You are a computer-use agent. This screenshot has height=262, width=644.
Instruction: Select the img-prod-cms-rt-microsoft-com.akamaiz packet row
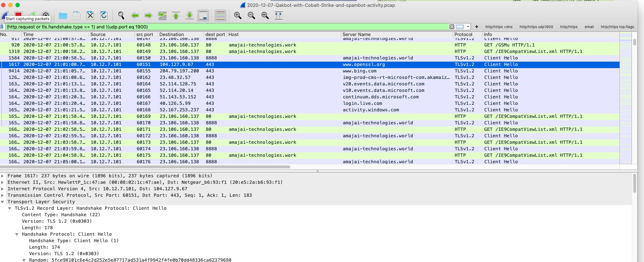pos(309,77)
